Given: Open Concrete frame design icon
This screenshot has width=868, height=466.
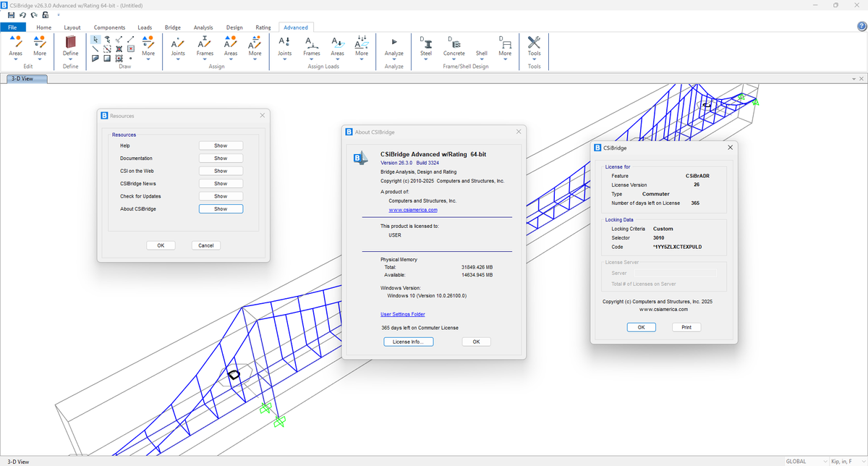Looking at the screenshot, I should [454, 42].
